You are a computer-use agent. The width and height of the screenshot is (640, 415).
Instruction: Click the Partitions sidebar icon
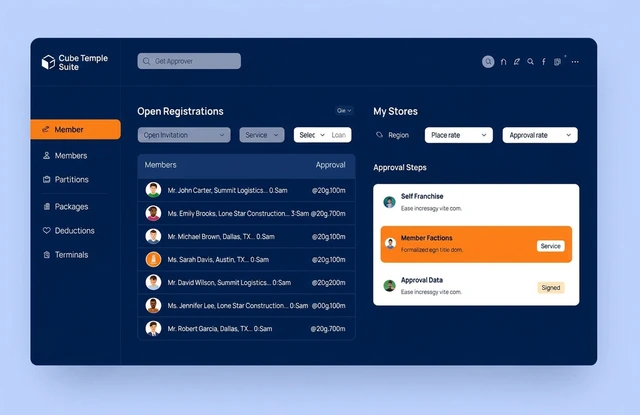pyautogui.click(x=47, y=179)
